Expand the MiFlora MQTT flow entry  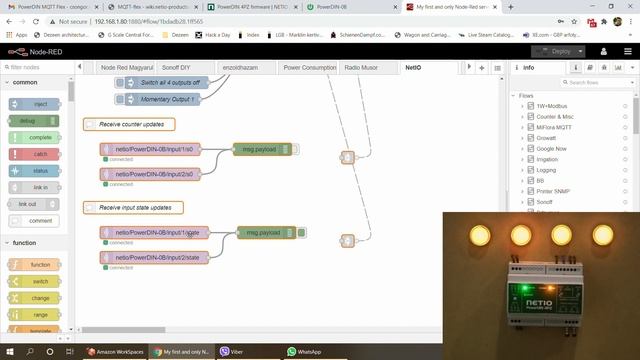(x=522, y=127)
